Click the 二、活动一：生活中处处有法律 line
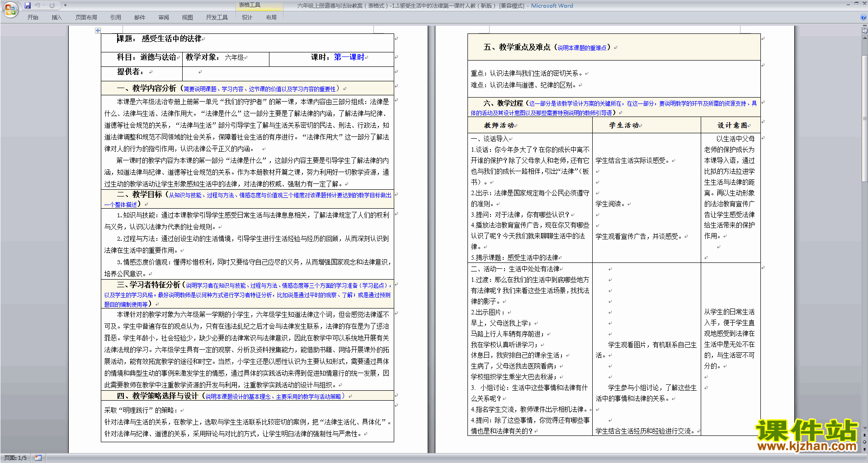Viewport: 868px width, 463px height. click(515, 269)
